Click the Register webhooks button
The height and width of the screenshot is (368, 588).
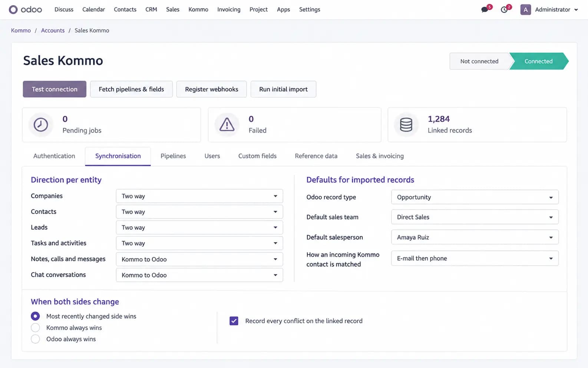212,89
